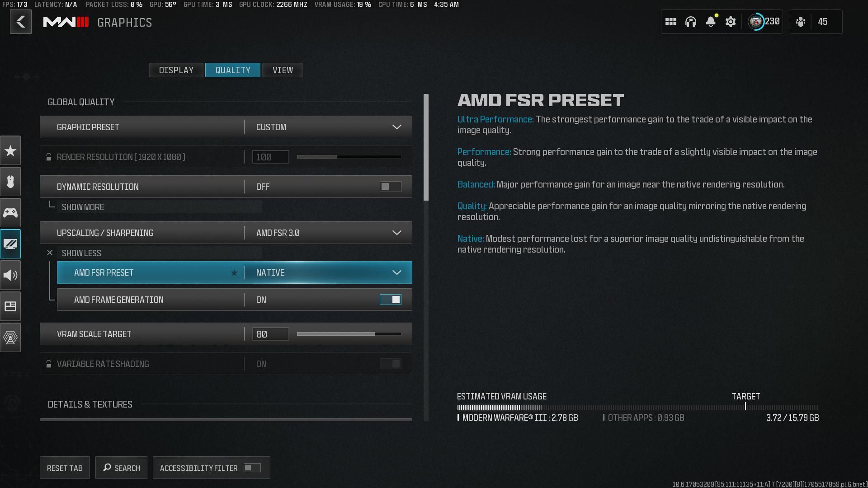Click Render Resolution input field

pyautogui.click(x=269, y=157)
